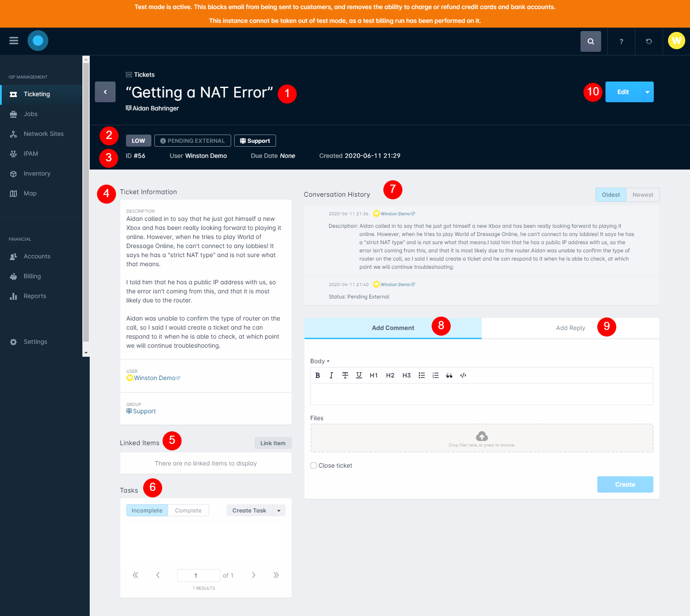
Task: Click the tasks page number field
Action: 198,575
